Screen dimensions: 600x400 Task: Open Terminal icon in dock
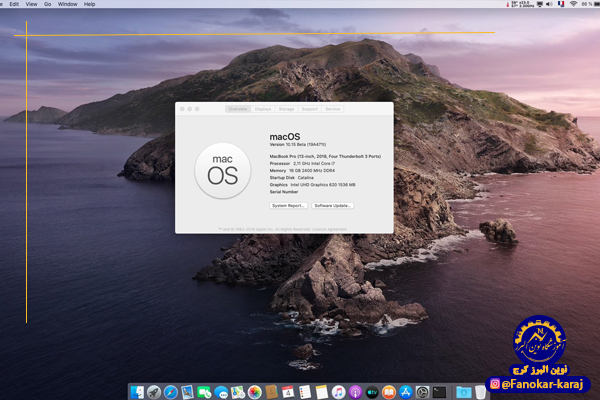(x=439, y=392)
